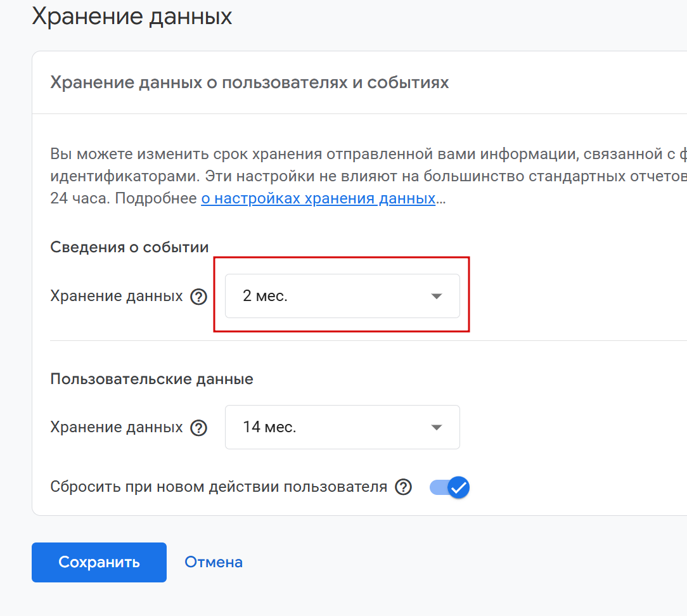687x616 pixels.
Task: Click the Хранение данных page title
Action: [x=132, y=17]
